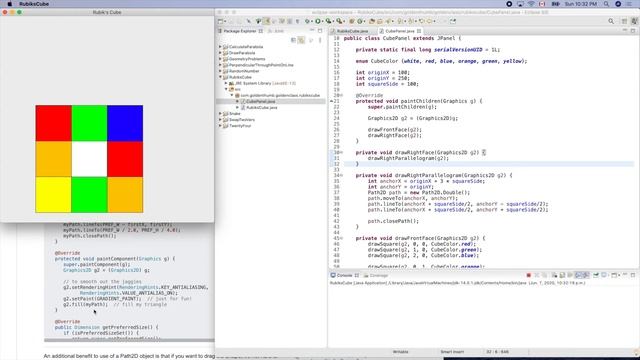Click the Remove All Terminated Launches icon
The image size is (640, 360).
click(544, 275)
